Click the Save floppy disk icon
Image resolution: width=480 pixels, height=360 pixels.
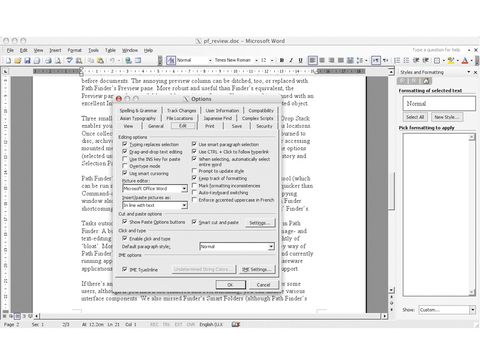tap(27, 61)
